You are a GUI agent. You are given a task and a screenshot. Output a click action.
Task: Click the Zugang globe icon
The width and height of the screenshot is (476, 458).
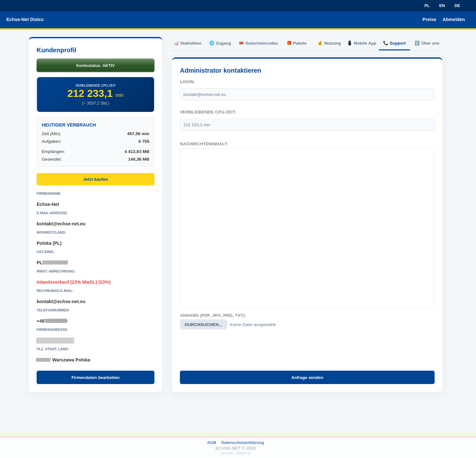[212, 43]
